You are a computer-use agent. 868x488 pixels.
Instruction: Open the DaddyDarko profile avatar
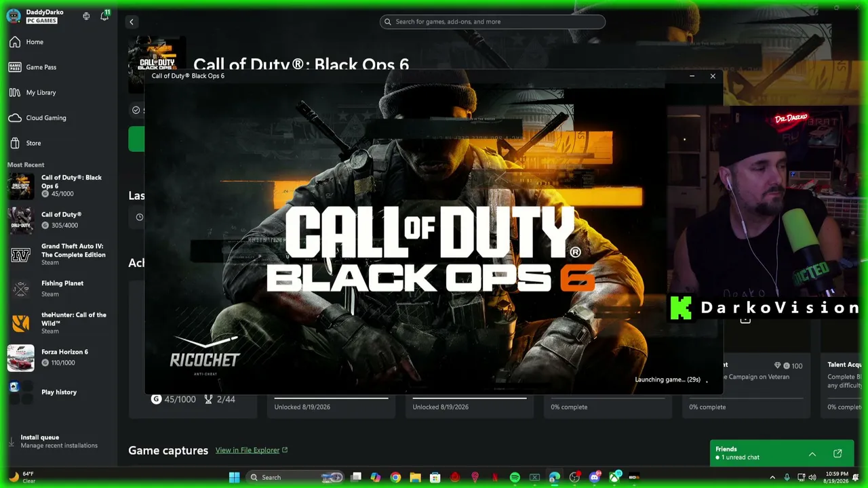[x=14, y=16]
